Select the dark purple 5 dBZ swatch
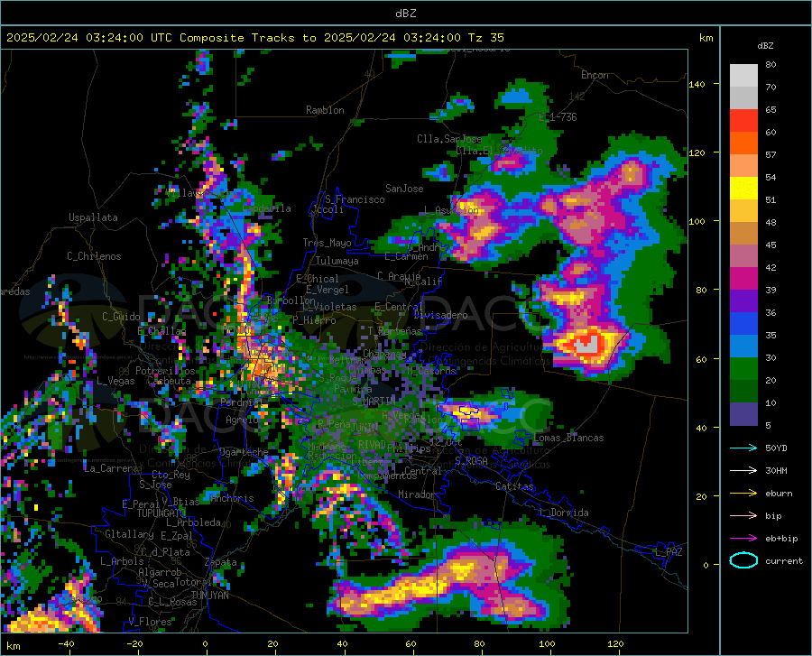Image resolution: width=812 pixels, height=656 pixels. 743,414
